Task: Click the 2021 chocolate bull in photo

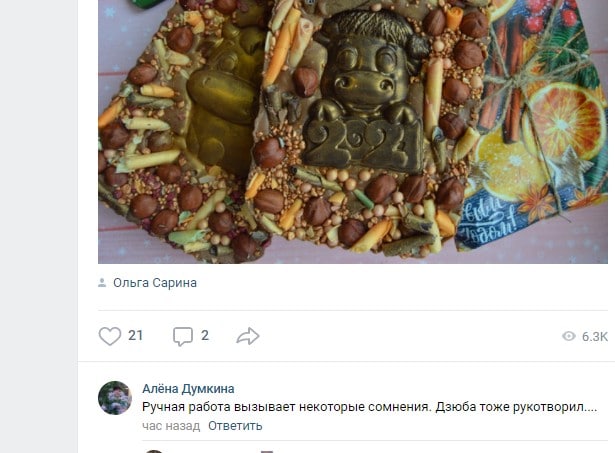Action: pos(364,94)
